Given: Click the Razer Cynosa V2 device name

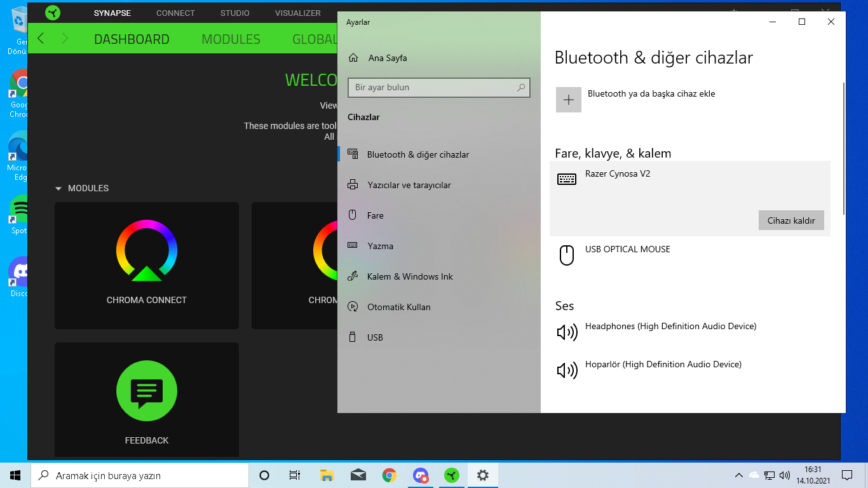Looking at the screenshot, I should (618, 173).
